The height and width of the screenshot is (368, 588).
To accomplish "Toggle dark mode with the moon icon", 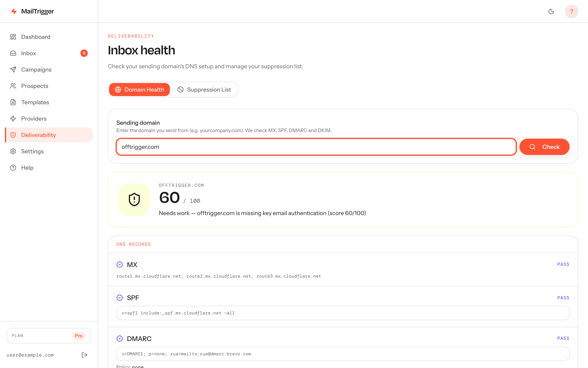I will point(551,11).
